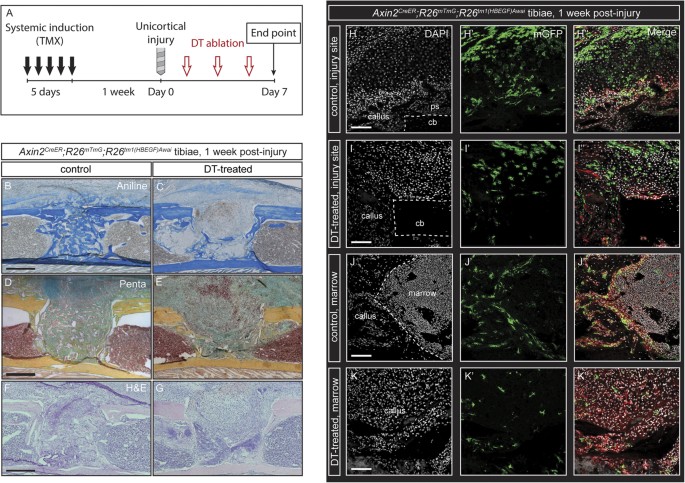Open panel H DAPI image
The image size is (685, 483).
point(399,78)
